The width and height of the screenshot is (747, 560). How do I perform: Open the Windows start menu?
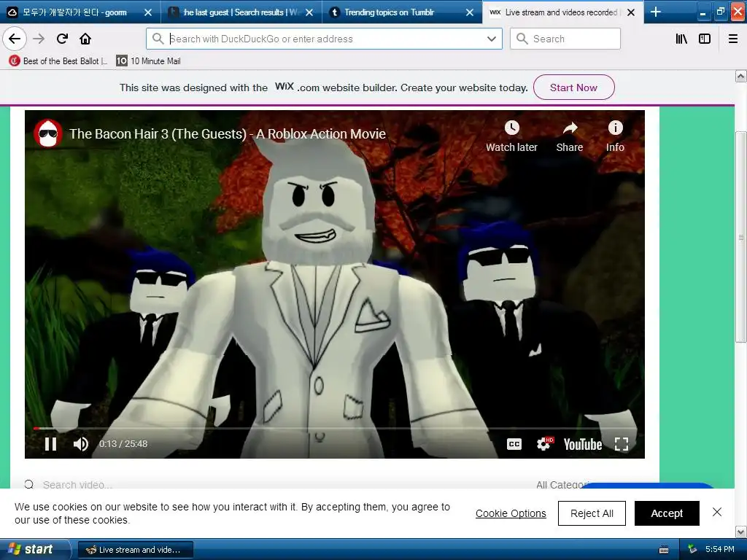pyautogui.click(x=34, y=549)
